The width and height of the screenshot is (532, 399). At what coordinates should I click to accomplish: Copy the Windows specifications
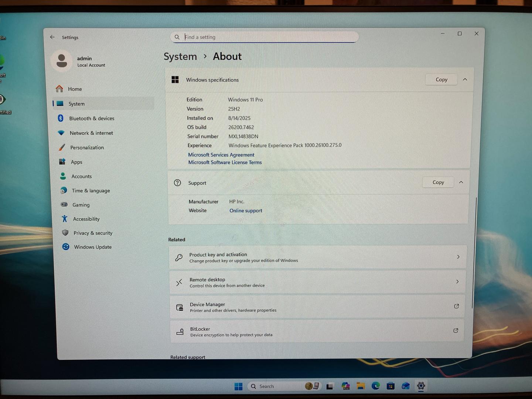pyautogui.click(x=441, y=79)
